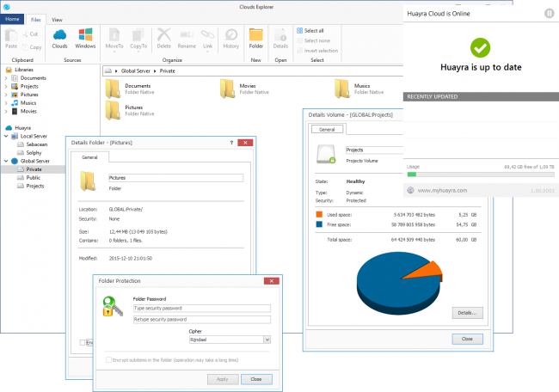Image resolution: width=559 pixels, height=392 pixels.
Task: Open the Movies folder in Private
Action: point(245,89)
